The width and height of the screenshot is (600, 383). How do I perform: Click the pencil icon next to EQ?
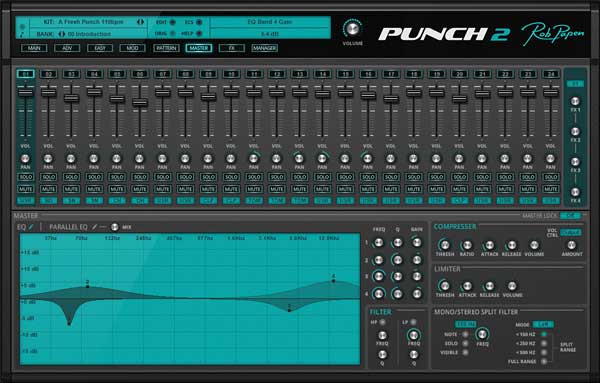click(31, 227)
